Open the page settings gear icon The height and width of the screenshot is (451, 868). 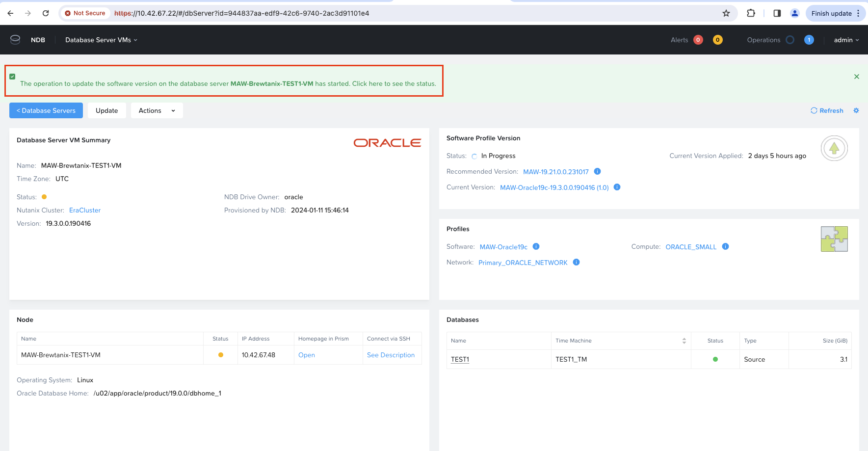(x=856, y=110)
